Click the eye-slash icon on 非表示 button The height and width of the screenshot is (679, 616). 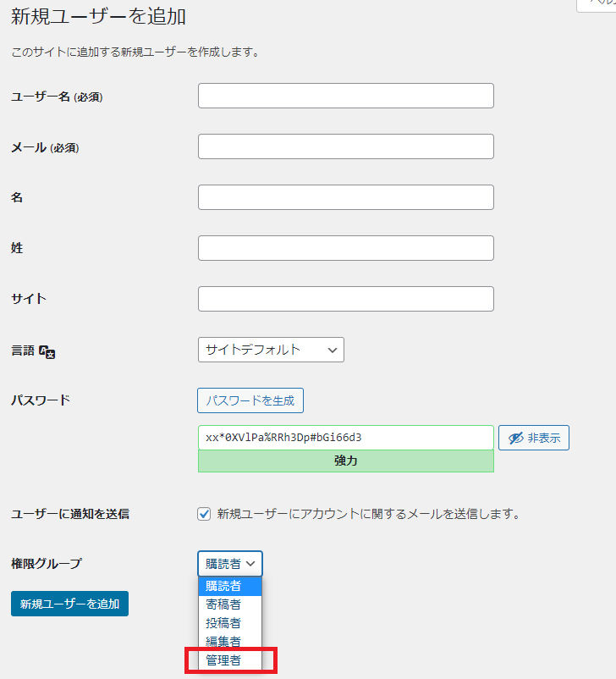(x=517, y=438)
